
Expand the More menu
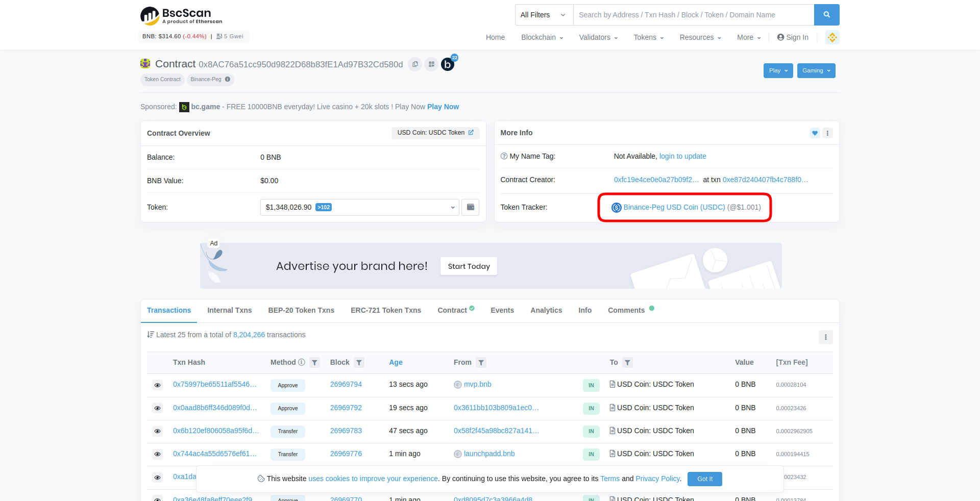(749, 37)
